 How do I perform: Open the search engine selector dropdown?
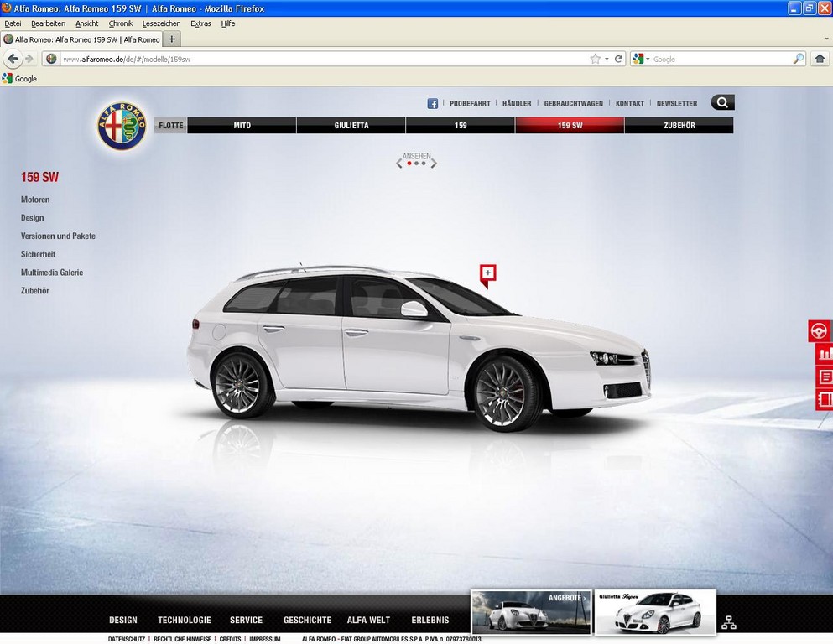point(641,59)
